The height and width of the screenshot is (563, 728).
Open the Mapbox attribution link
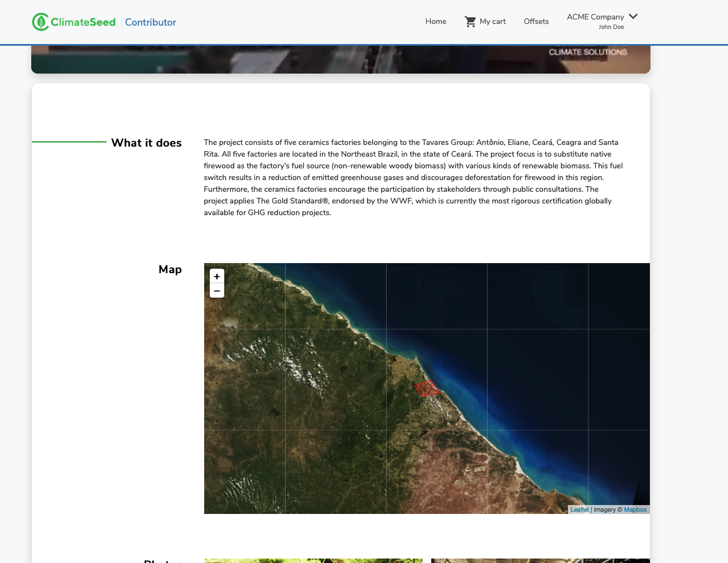(x=635, y=509)
